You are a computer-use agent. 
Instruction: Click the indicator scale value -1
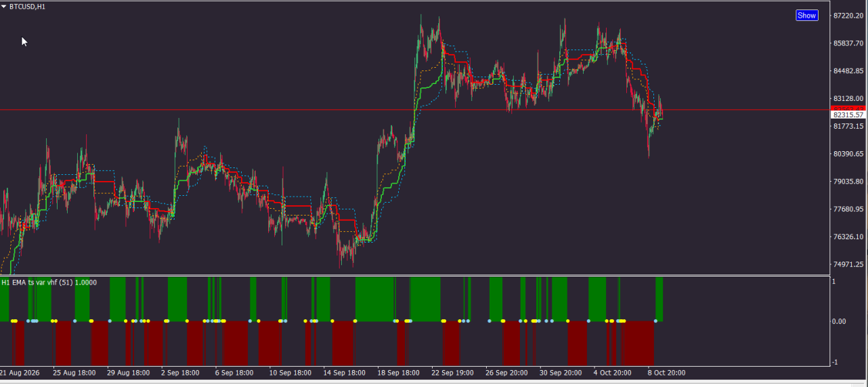pos(835,362)
